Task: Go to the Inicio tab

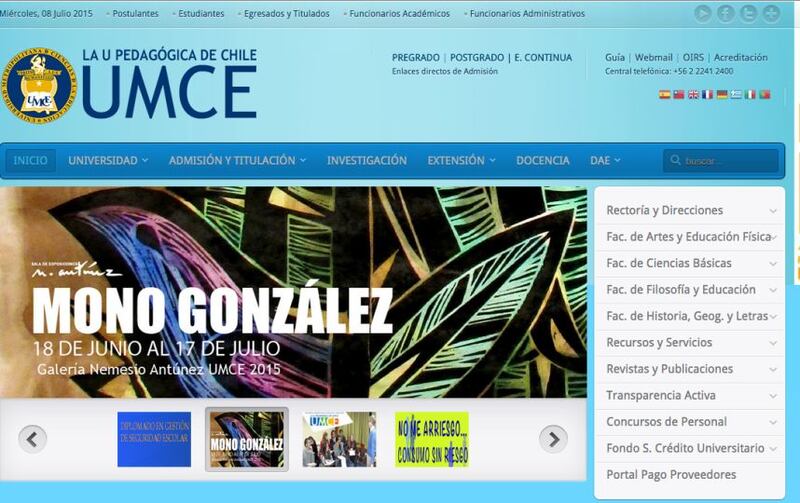Action: 30,161
